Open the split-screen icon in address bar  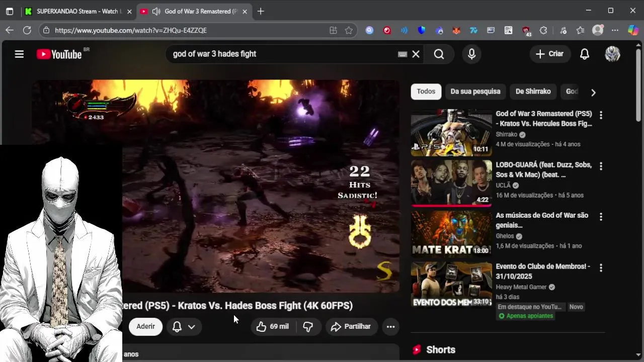pos(333,30)
